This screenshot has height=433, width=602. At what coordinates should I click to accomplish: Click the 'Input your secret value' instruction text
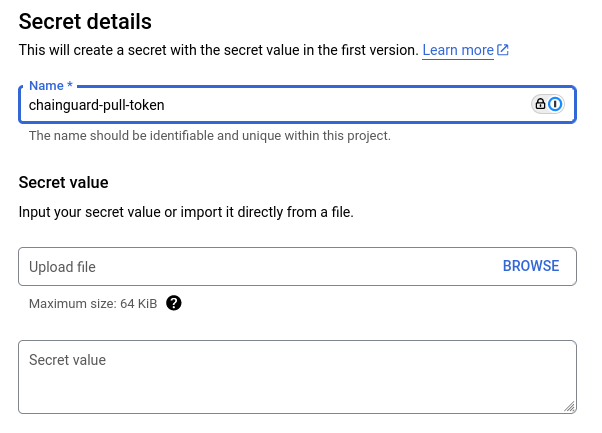point(186,212)
